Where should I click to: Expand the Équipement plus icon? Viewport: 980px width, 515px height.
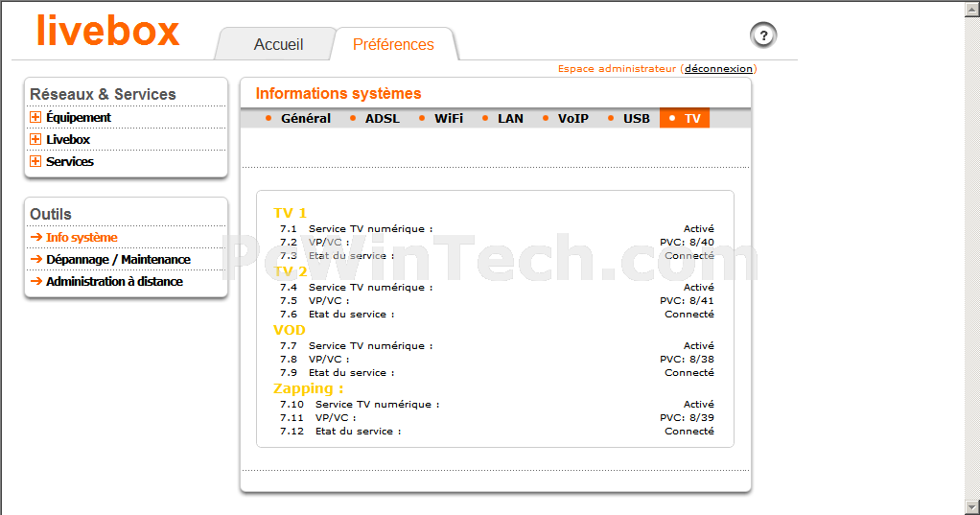click(x=35, y=117)
